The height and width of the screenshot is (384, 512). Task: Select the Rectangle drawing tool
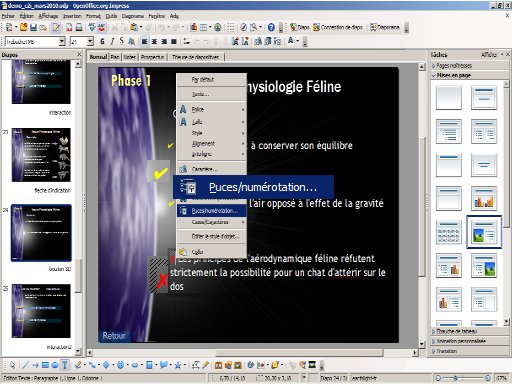(x=45, y=365)
